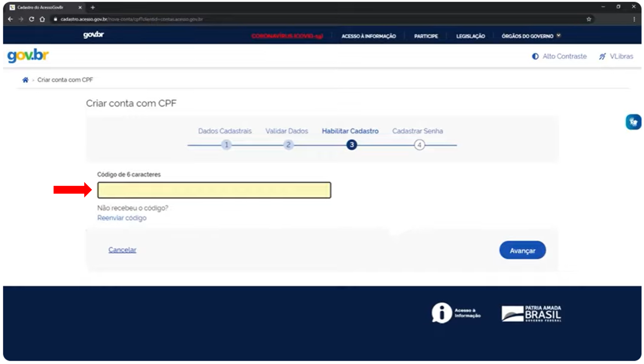
Task: Click the browser home page icon
Action: 42,19
